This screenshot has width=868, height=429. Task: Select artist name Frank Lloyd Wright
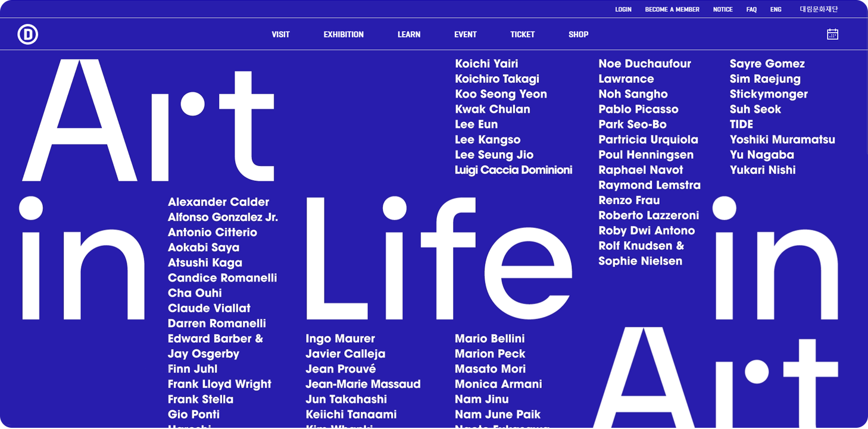click(220, 384)
